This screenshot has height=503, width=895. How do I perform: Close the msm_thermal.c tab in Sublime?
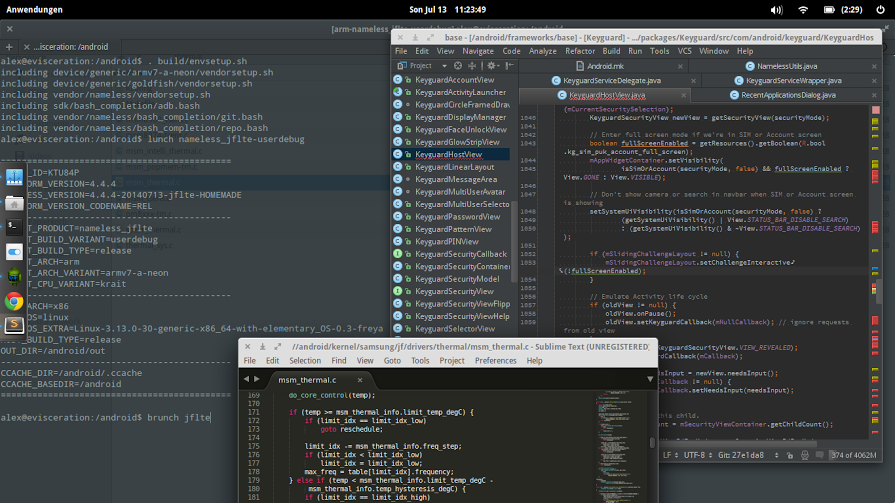click(x=360, y=380)
